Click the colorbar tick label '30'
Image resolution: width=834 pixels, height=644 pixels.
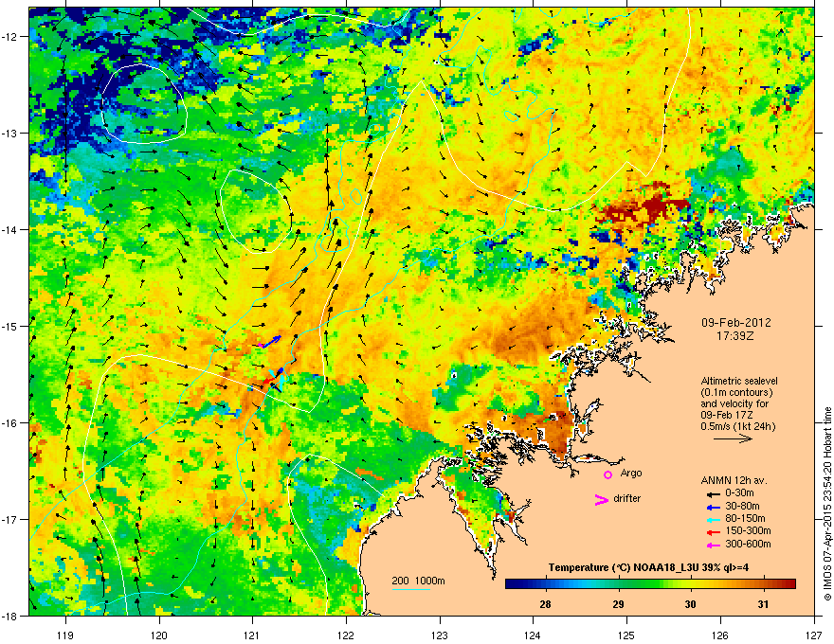[690, 604]
